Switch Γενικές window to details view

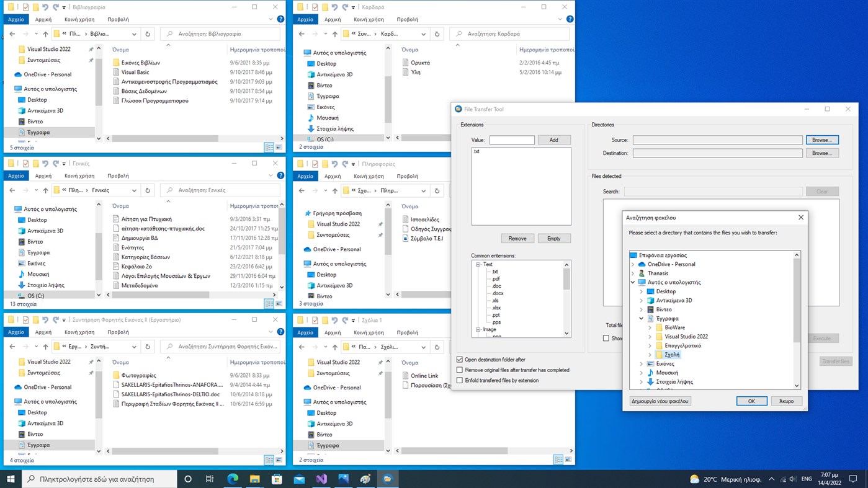click(x=269, y=304)
